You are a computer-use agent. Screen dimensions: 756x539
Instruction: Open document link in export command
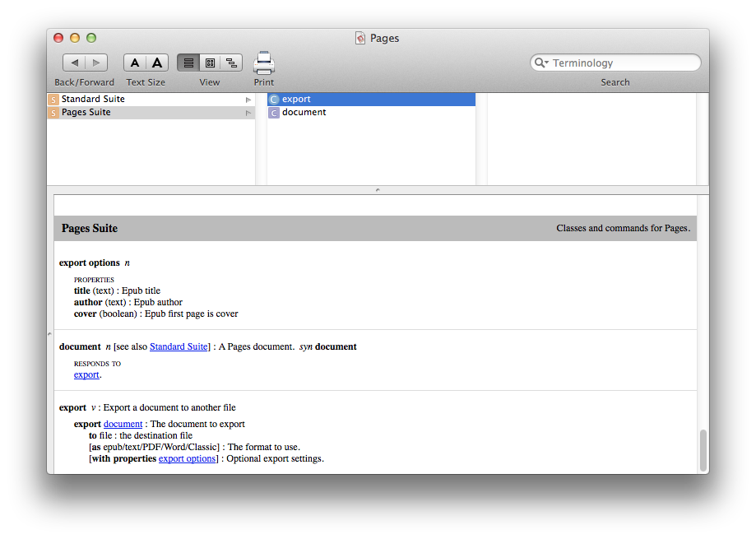pyautogui.click(x=123, y=424)
